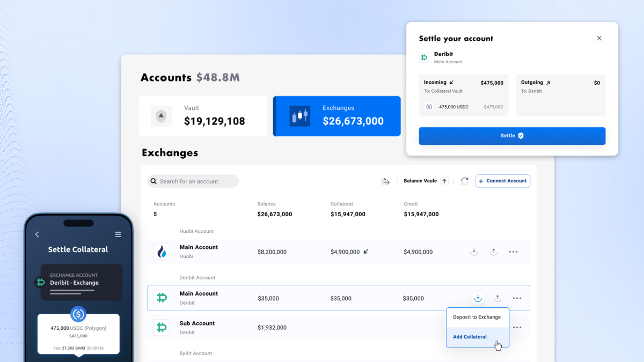Toggle the Balance Value sort arrow
This screenshot has height=362, width=644.
coord(444,181)
